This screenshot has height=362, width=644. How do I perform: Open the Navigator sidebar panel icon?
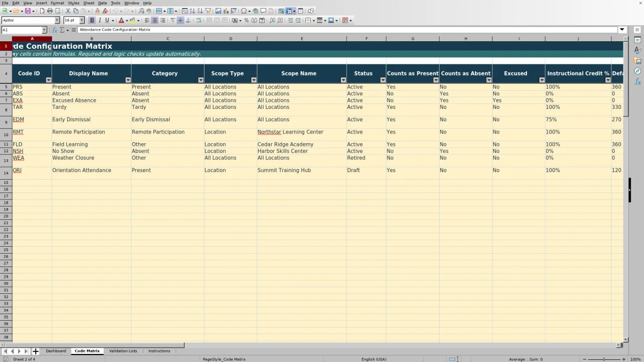click(638, 71)
